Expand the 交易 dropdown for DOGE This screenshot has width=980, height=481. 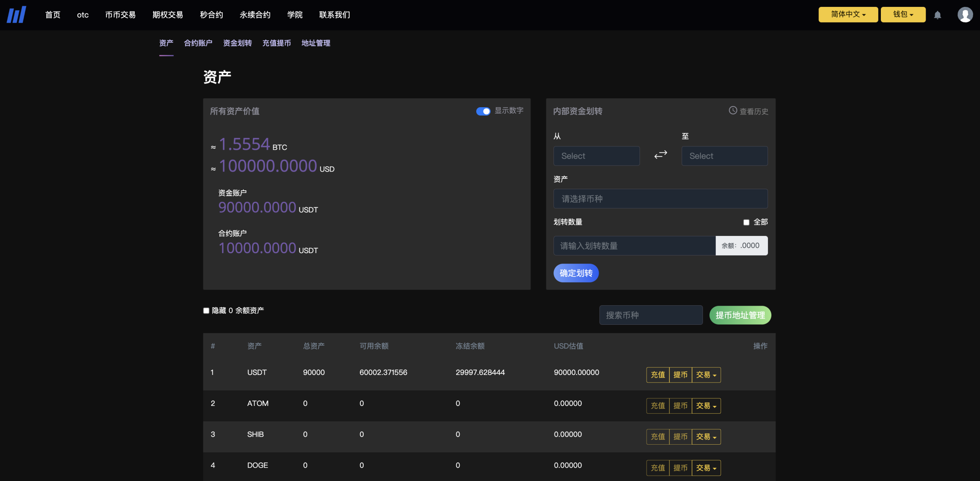click(706, 468)
